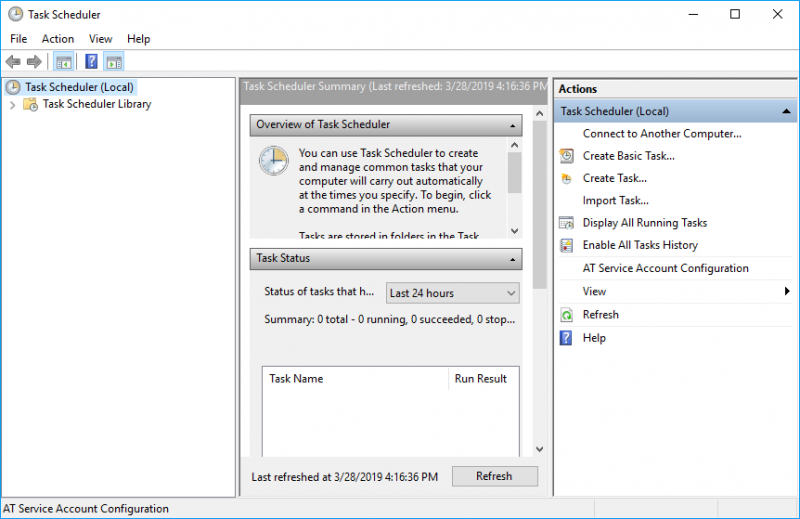Click the Run Result column header

point(481,379)
